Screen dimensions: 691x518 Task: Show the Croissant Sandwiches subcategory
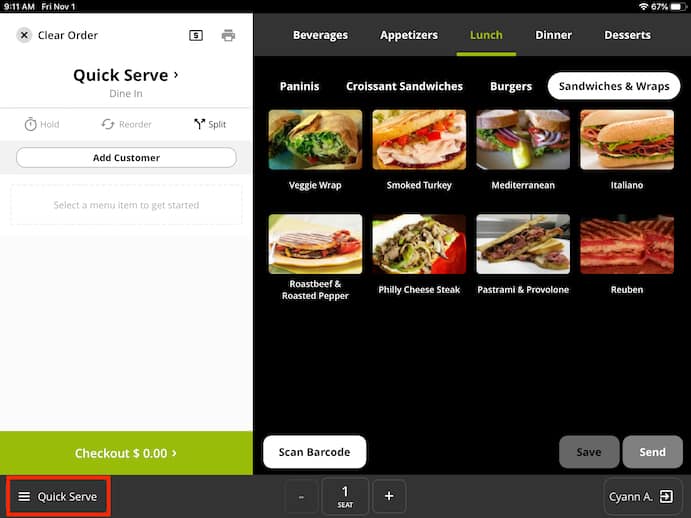tap(405, 86)
